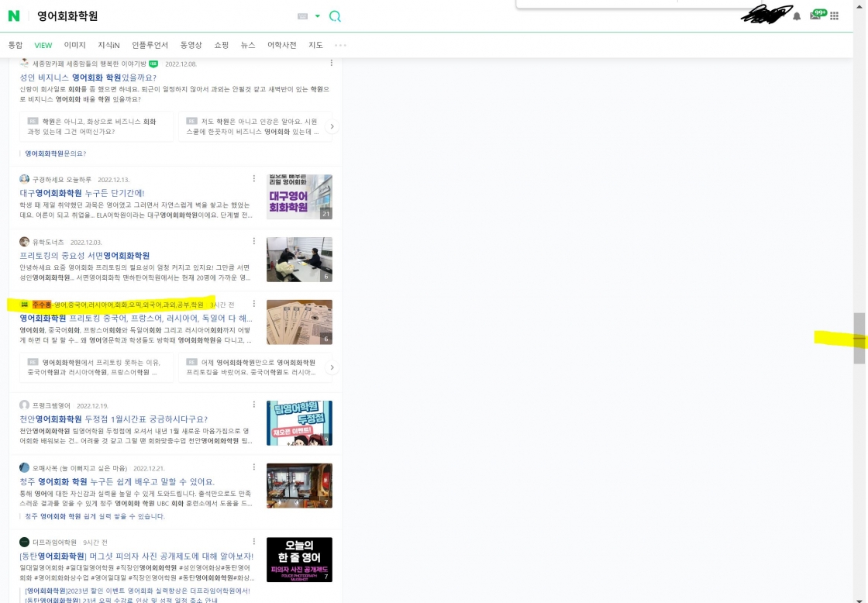This screenshot has height=603, width=868.
Task: Open mail with the 99+ badge
Action: coord(815,16)
